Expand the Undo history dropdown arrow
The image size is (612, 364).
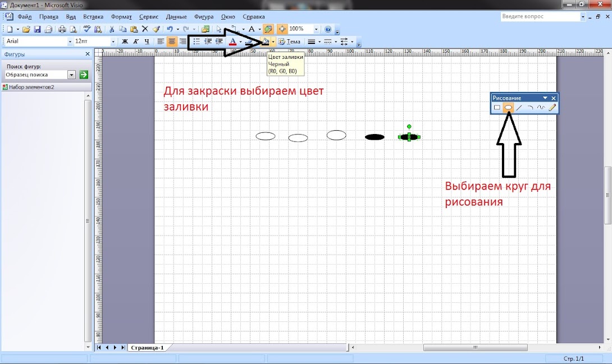click(x=177, y=29)
